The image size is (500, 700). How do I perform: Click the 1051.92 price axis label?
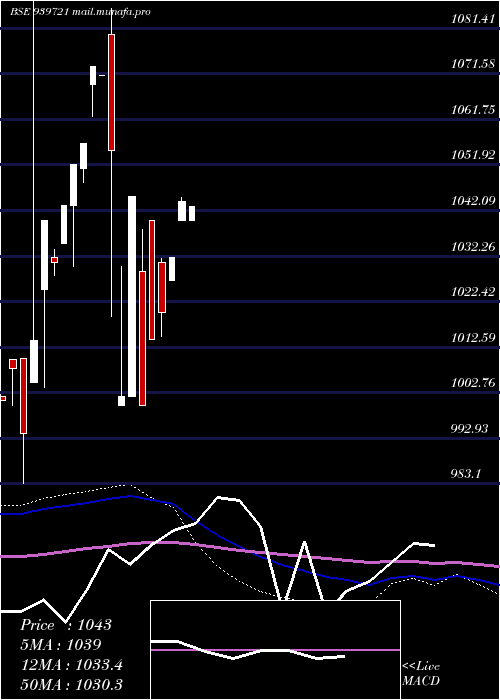[473, 155]
